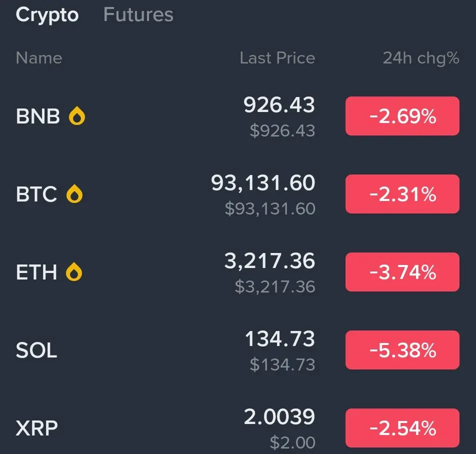This screenshot has height=454, width=476.
Task: Click the flame icon next to BNB
Action: [76, 116]
